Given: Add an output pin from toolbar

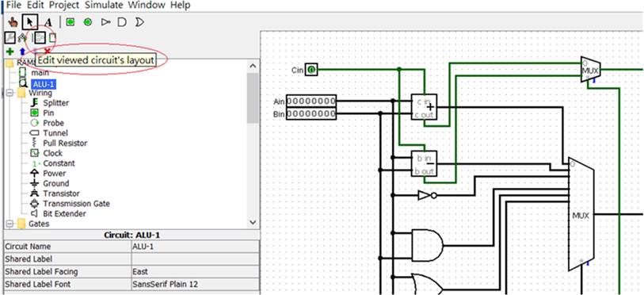Looking at the screenshot, I should click(87, 21).
